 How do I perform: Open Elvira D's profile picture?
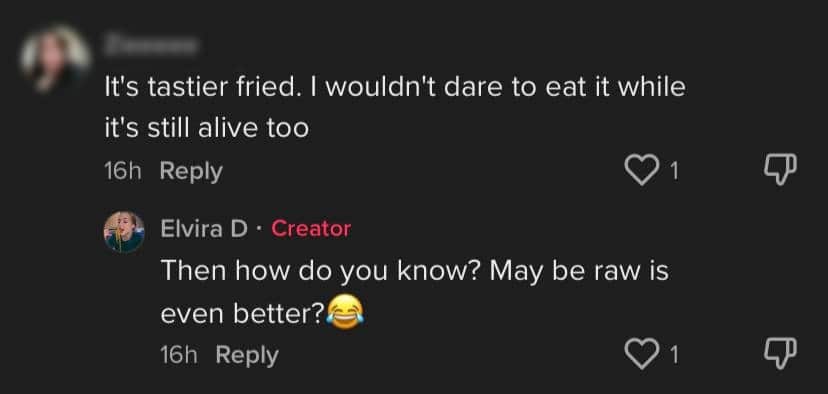click(124, 232)
